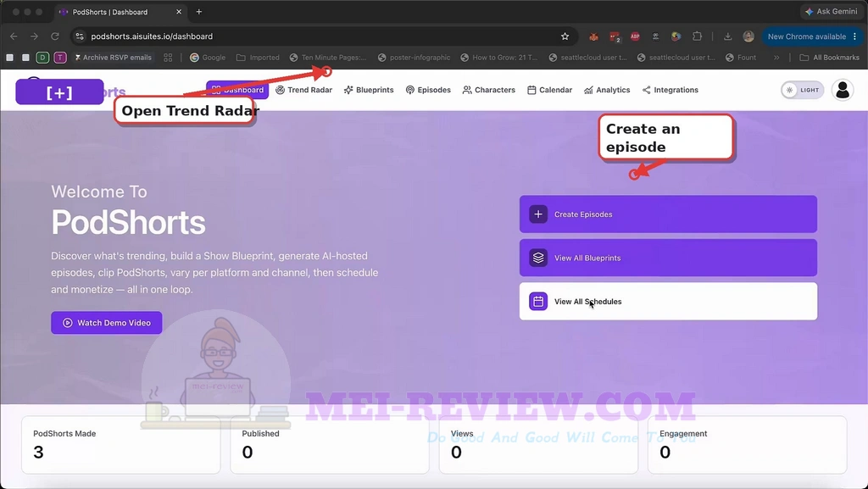Screen dimensions: 868x489
Task: Click the tab groups grid icon in bookmarks bar
Action: [x=168, y=58]
